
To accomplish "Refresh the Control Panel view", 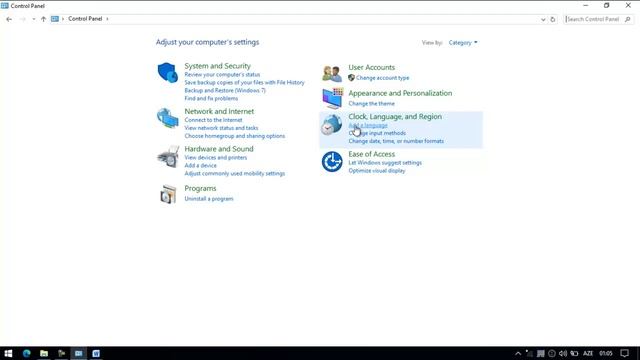I will (x=553, y=19).
